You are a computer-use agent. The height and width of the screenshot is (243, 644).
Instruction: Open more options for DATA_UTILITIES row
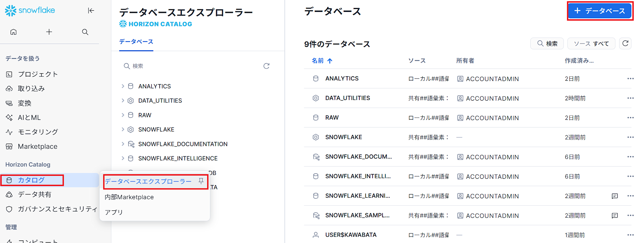(x=630, y=98)
